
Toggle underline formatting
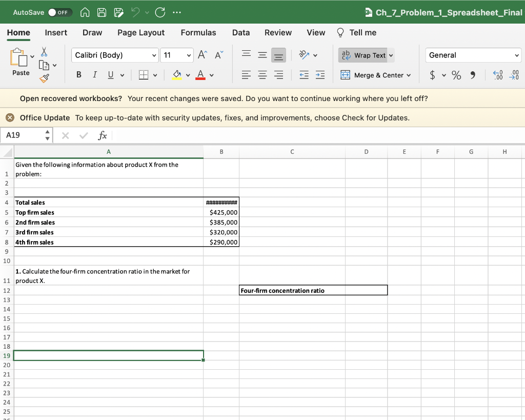coord(111,75)
